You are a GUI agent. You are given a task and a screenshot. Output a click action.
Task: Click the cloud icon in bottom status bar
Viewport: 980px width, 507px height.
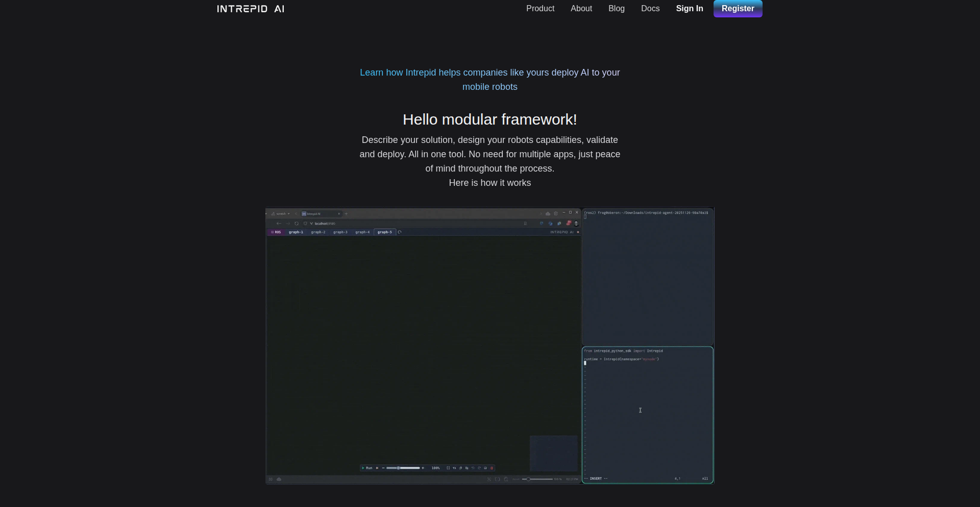[279, 479]
